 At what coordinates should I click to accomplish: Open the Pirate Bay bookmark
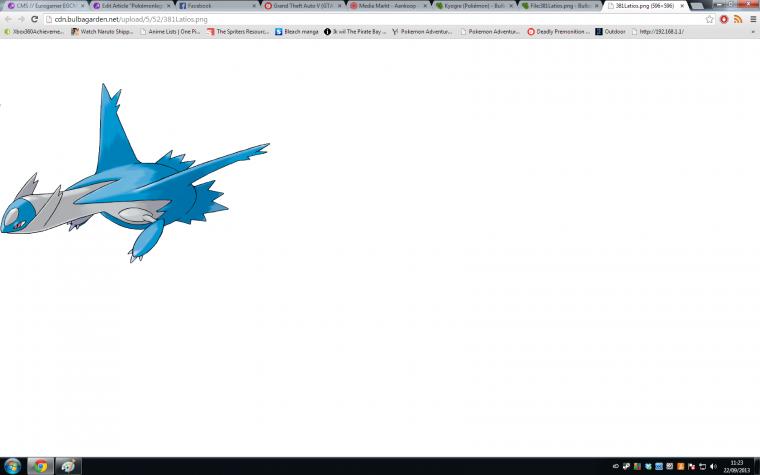355,32
